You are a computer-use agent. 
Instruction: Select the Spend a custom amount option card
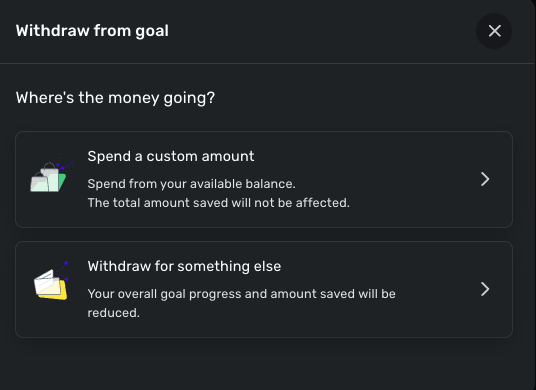pos(264,179)
